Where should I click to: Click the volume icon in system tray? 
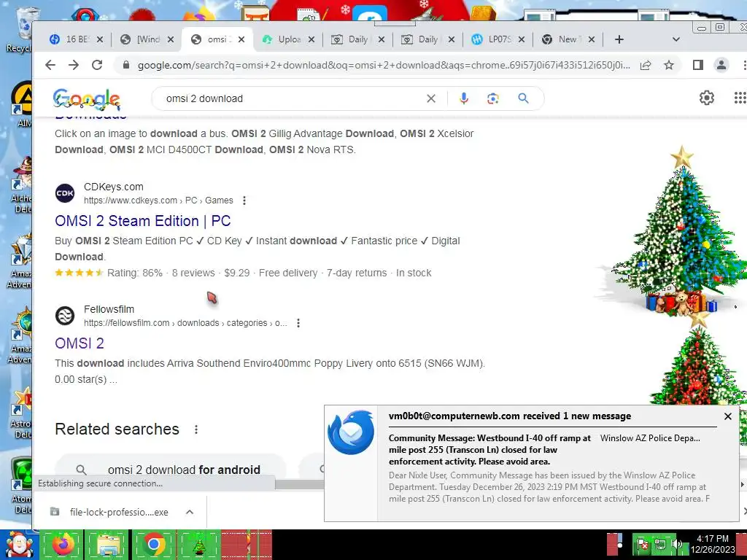pos(676,543)
